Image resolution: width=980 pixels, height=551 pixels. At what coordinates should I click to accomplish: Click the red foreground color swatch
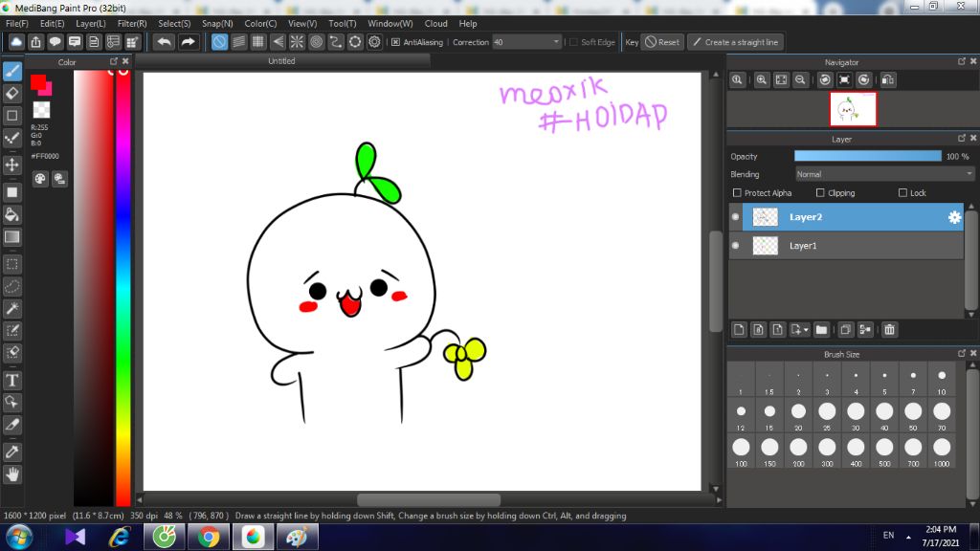tap(38, 82)
